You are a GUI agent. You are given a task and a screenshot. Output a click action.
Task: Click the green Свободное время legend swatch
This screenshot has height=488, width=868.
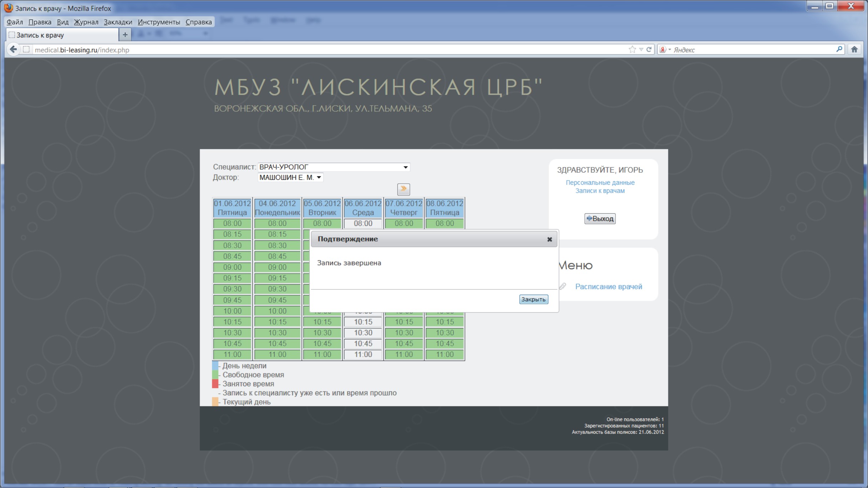click(x=215, y=375)
